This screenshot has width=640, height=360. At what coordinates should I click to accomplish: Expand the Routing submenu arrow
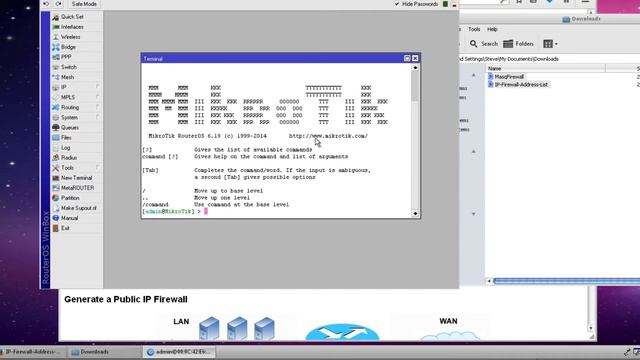(98, 107)
